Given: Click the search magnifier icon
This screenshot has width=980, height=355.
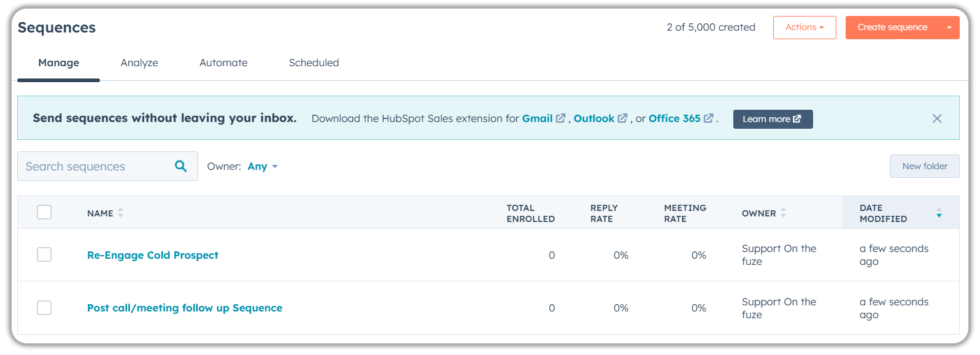Looking at the screenshot, I should click(x=180, y=166).
